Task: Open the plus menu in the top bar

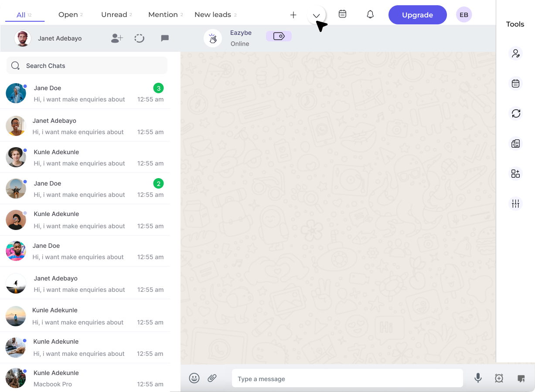Action: (x=293, y=14)
